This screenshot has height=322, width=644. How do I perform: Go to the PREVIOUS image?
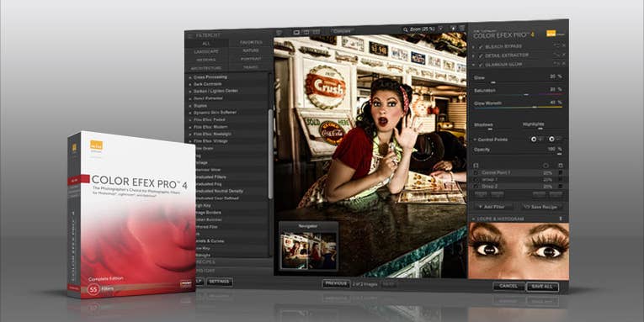tap(336, 283)
